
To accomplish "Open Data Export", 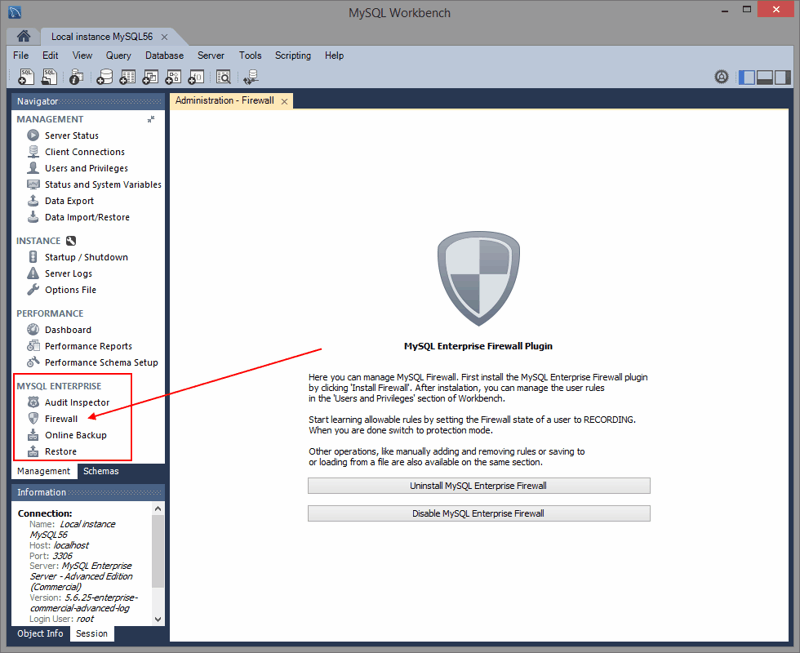I will tap(69, 200).
